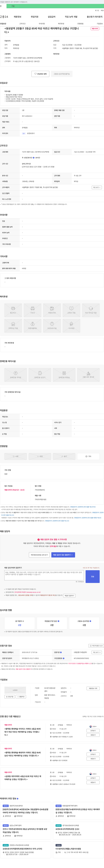This screenshot has width=104, height=868.
Task: Click the blue 전송 button
Action: [x=93, y=577]
